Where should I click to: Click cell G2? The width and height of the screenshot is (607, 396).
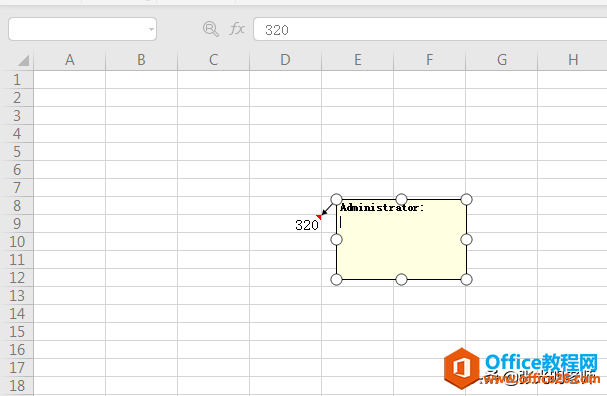click(x=502, y=98)
